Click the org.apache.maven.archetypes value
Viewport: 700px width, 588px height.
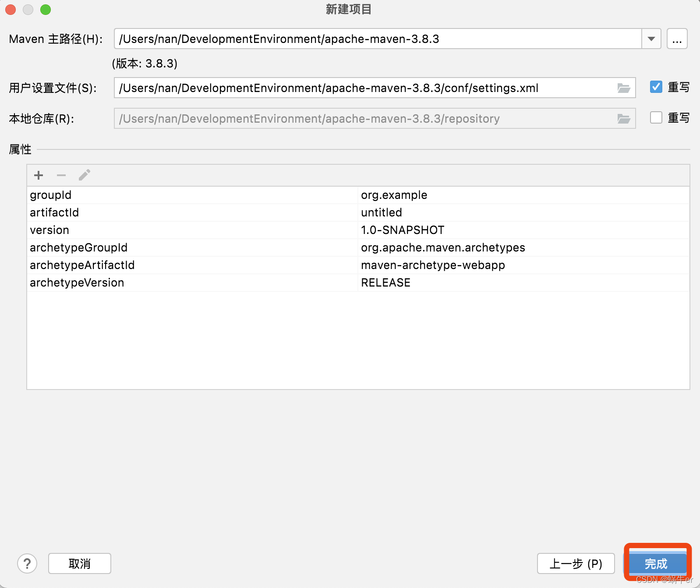click(523, 248)
